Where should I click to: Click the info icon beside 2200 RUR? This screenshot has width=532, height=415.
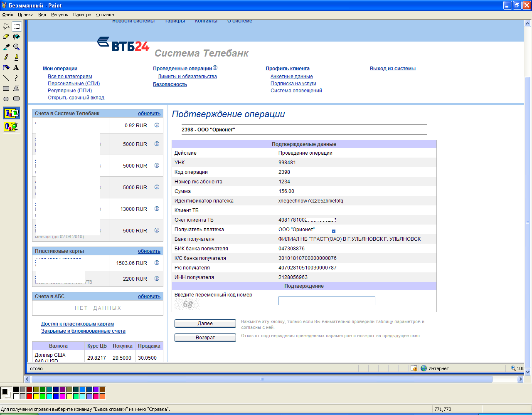(157, 279)
